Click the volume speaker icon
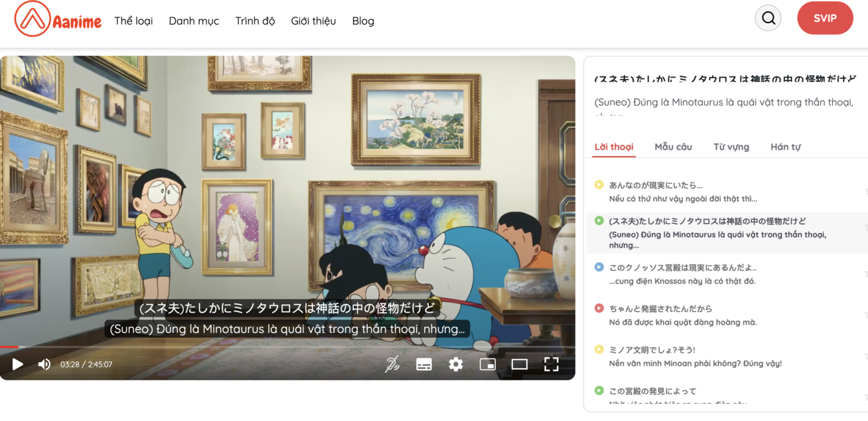 click(44, 364)
